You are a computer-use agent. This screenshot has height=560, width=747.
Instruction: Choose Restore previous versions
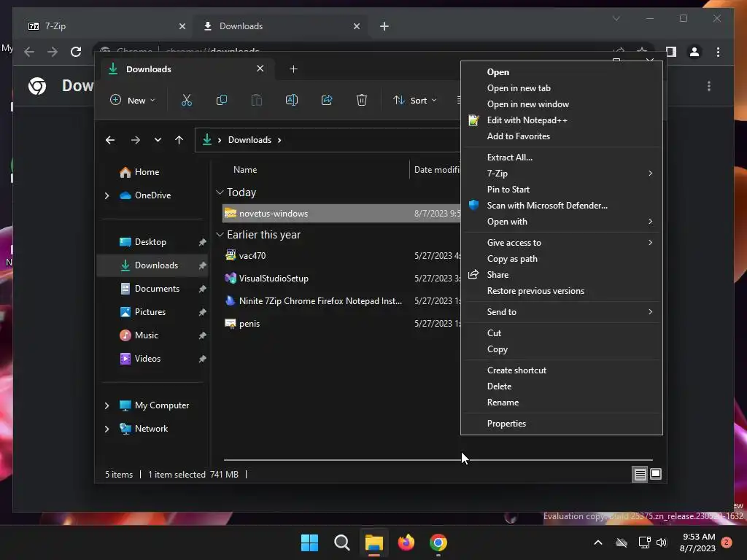point(562,291)
